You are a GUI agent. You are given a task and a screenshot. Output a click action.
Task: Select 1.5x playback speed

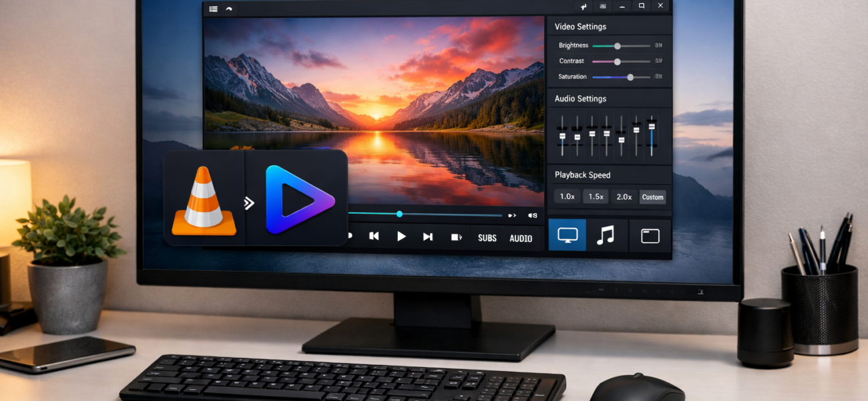[596, 196]
